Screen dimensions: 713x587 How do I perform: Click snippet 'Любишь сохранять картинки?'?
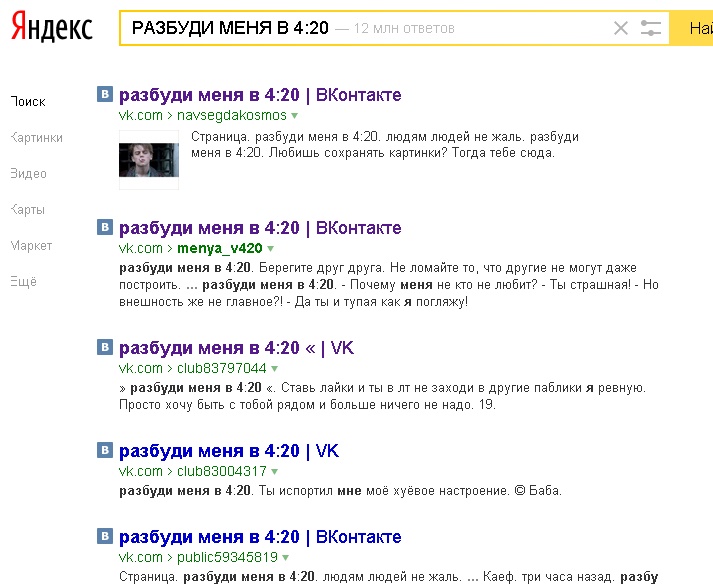358,153
